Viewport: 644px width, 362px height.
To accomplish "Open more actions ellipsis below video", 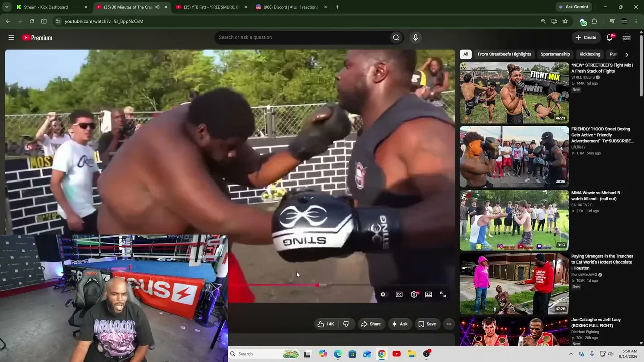I will pos(449,324).
